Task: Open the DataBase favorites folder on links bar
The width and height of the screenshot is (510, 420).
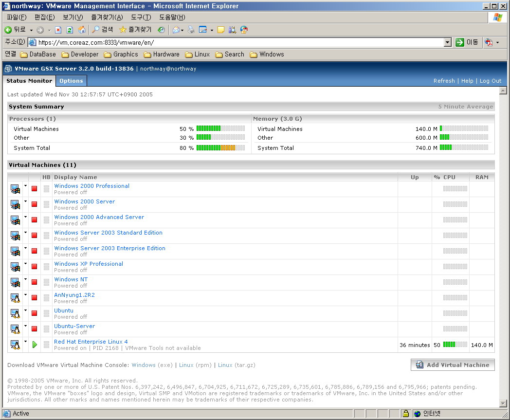Action: [x=38, y=55]
